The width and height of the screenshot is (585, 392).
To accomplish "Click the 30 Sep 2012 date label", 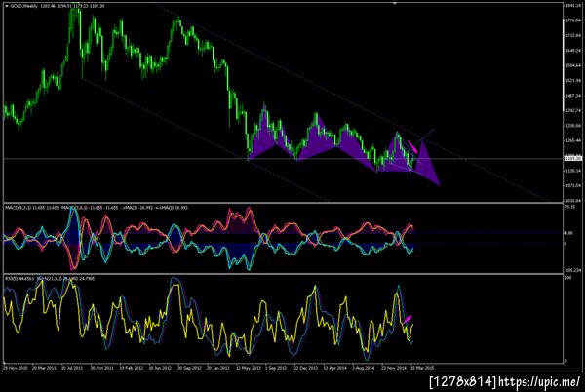I will point(189,368).
